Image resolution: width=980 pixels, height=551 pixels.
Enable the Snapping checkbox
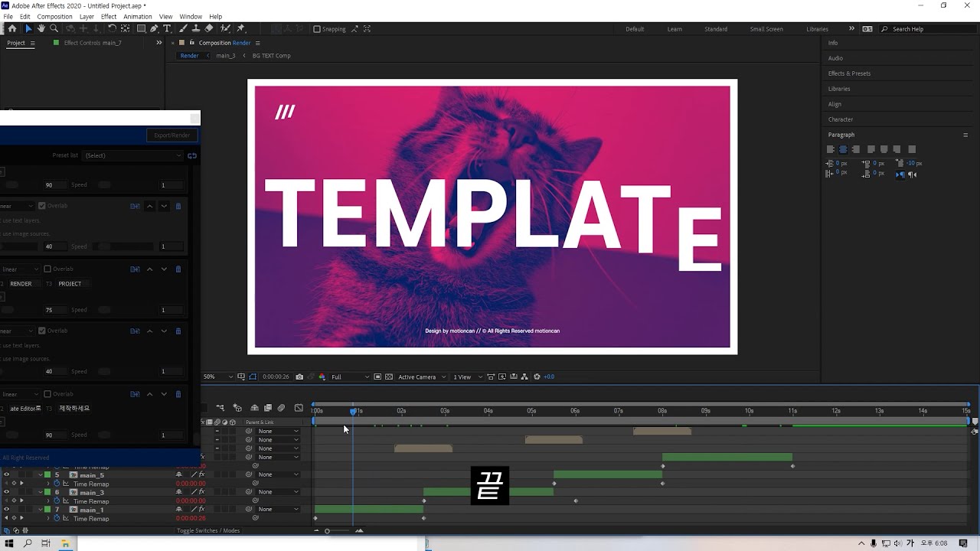pyautogui.click(x=317, y=29)
